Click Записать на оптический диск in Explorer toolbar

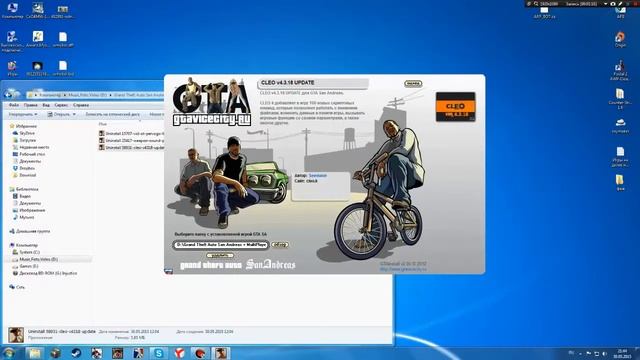pyautogui.click(x=112, y=114)
